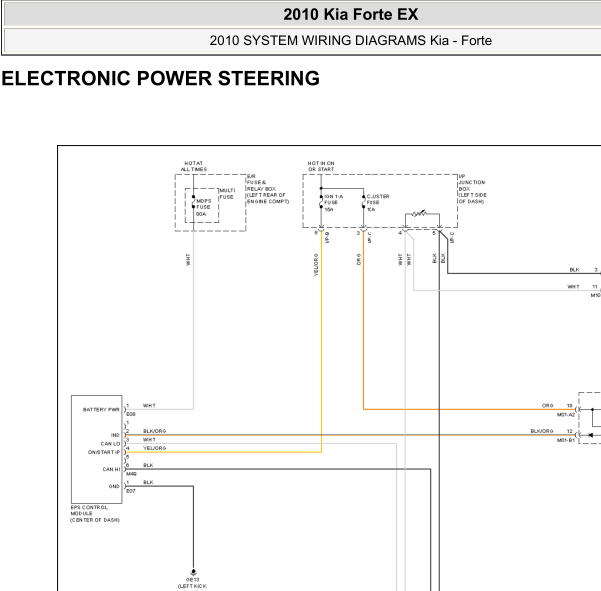Image resolution: width=601 pixels, height=591 pixels.
Task: Click the vertical WHT label below MDPS fuse
Action: pos(188,259)
